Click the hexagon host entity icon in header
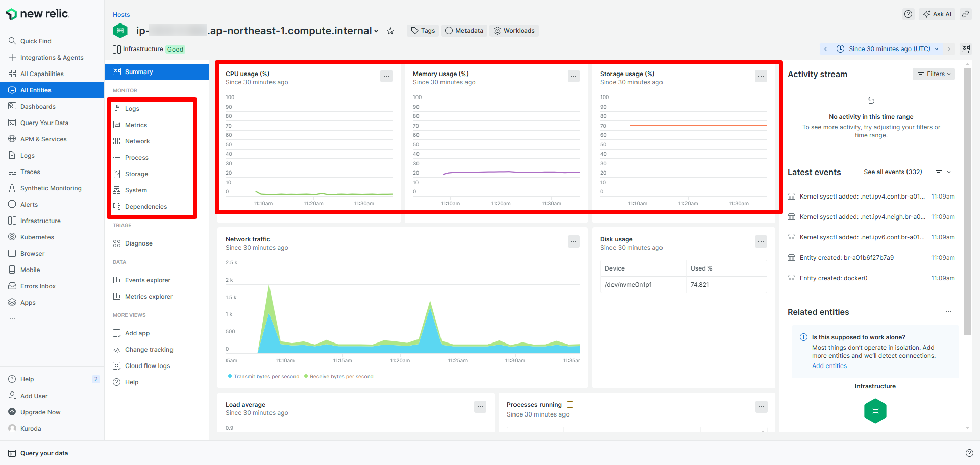The width and height of the screenshot is (980, 465). pos(120,31)
